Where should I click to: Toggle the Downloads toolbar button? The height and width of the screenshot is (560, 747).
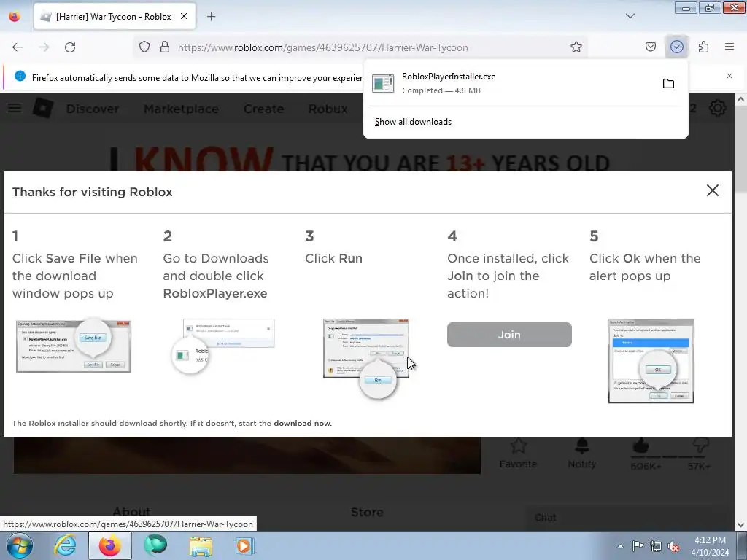coord(676,47)
